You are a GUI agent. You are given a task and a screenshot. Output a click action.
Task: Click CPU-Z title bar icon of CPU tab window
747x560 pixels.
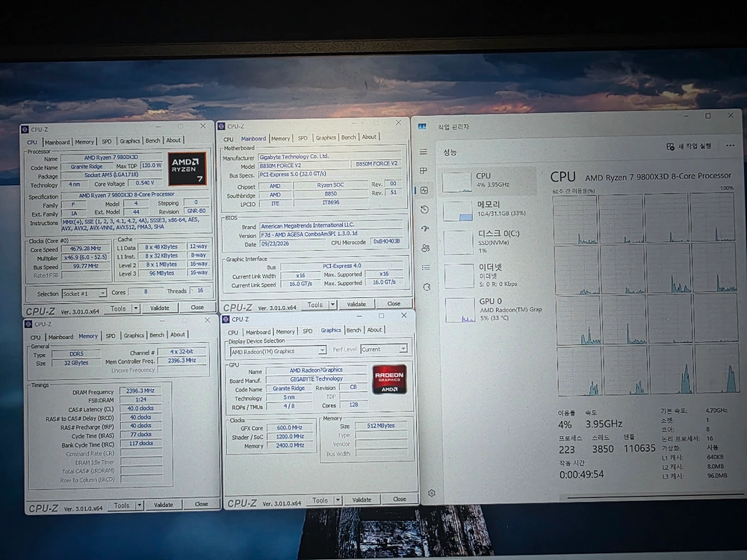tap(25, 129)
